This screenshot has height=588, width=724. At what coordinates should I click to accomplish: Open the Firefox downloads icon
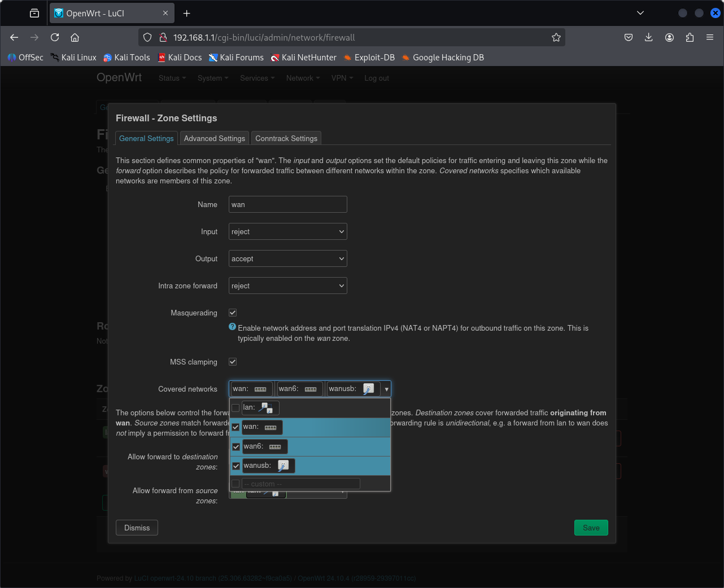click(648, 37)
